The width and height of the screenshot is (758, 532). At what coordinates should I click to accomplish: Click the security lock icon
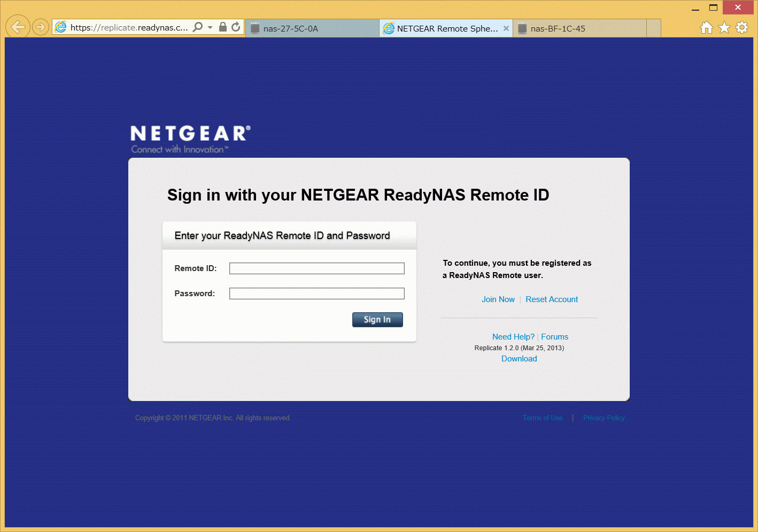[x=223, y=27]
